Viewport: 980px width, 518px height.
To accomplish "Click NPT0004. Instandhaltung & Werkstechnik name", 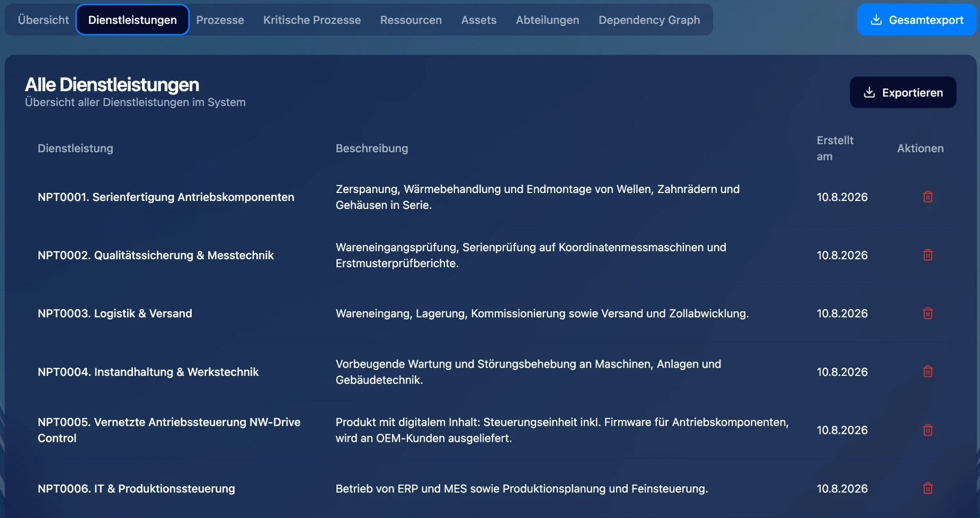I will coord(148,372).
